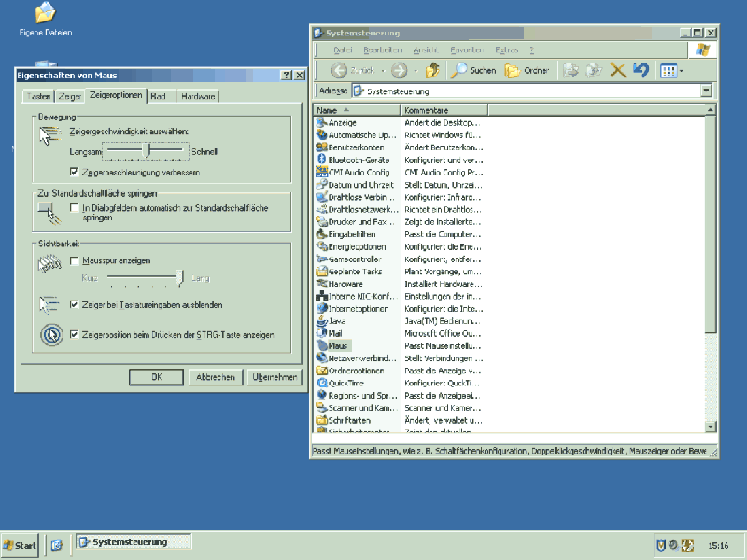Select the Internetoptionen icon
Image resolution: width=747 pixels, height=560 pixels.
coord(321,309)
